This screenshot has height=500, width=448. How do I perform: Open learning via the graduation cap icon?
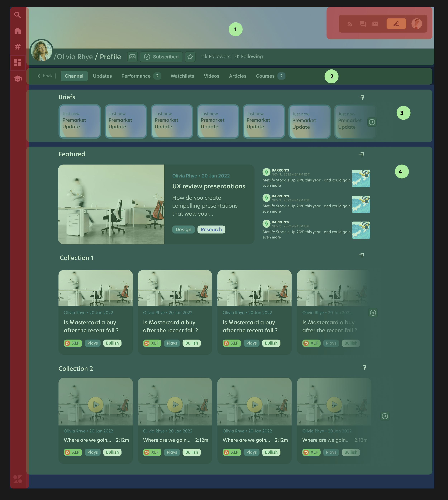click(x=18, y=79)
